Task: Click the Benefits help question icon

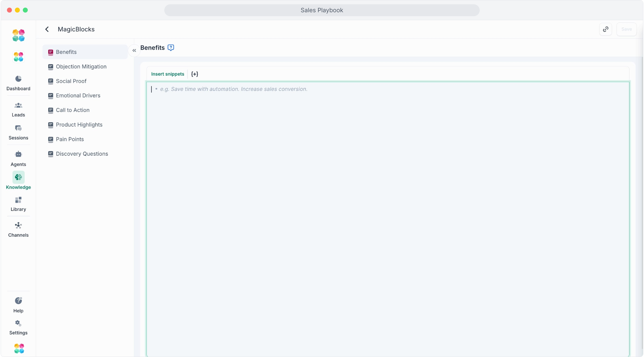Action: [171, 48]
